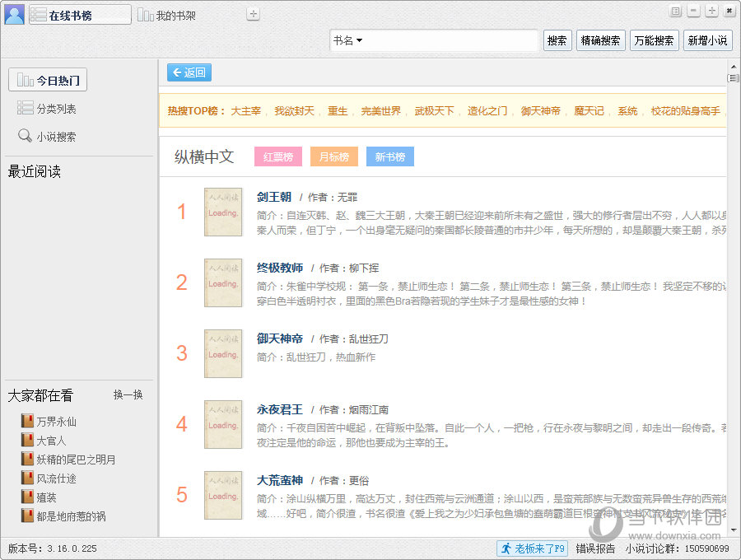This screenshot has height=560, width=741.
Task: Click the 小说讨论群 number text
Action: 678,548
